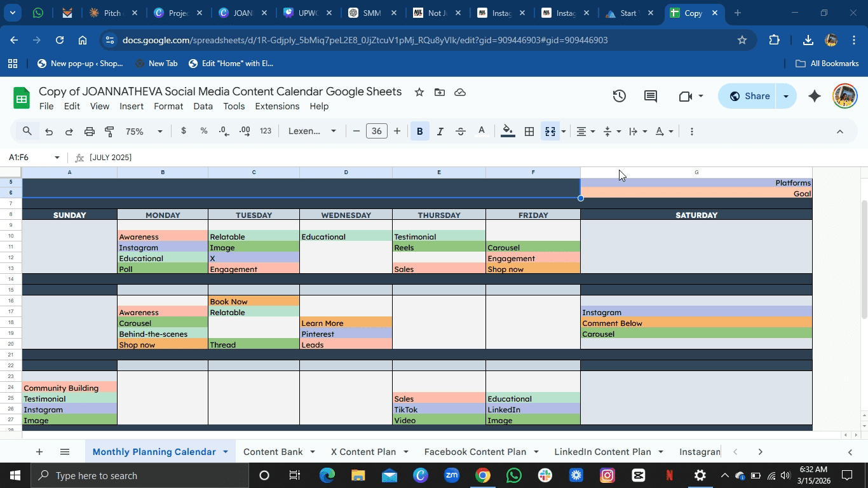Click the Name box showing A1:F6
The height and width of the screenshot is (488, 868).
tap(32, 157)
